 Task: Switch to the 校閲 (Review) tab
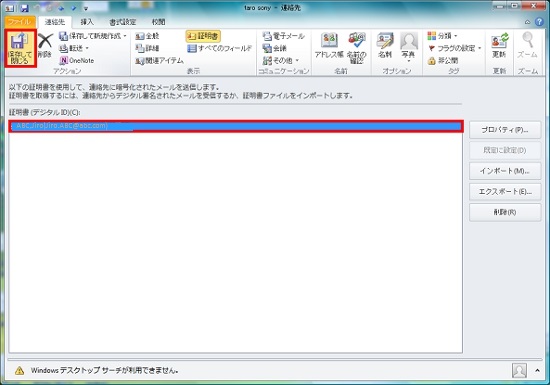158,22
